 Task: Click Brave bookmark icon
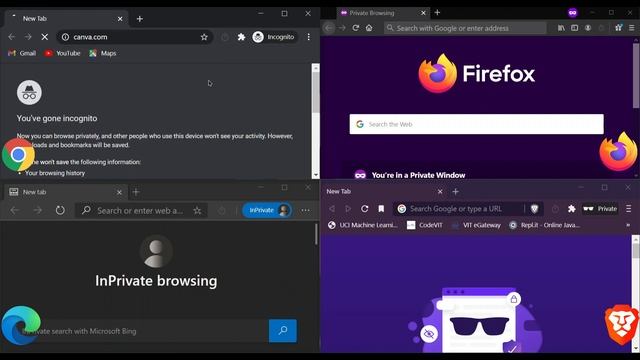[x=381, y=209]
